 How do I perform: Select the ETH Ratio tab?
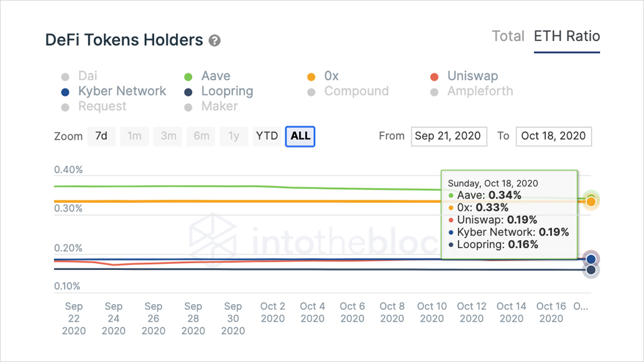(567, 36)
